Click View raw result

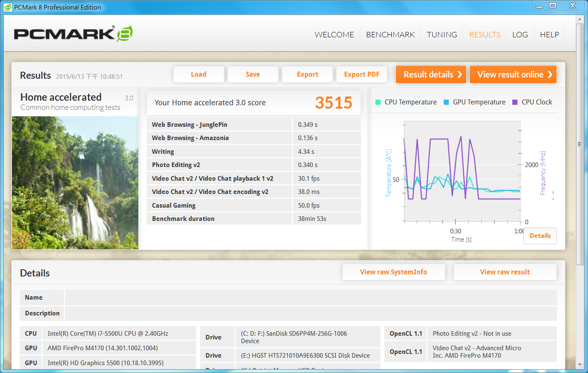click(505, 272)
